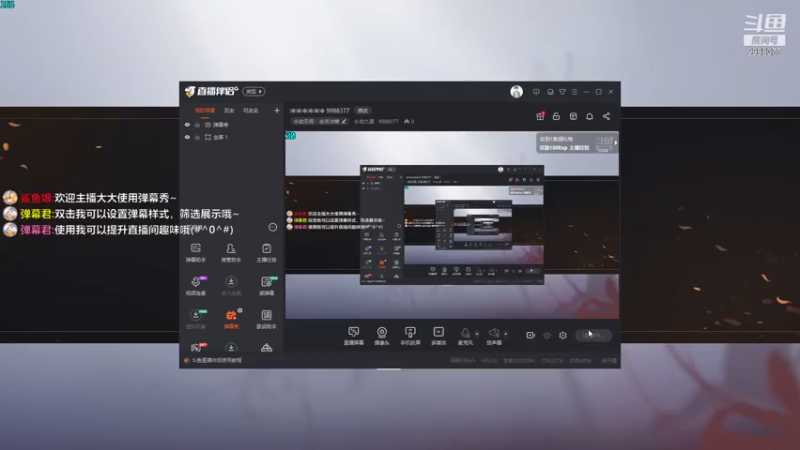The height and width of the screenshot is (450, 800).
Task: Add the 直播屏幕 screen capture source
Action: (x=353, y=336)
